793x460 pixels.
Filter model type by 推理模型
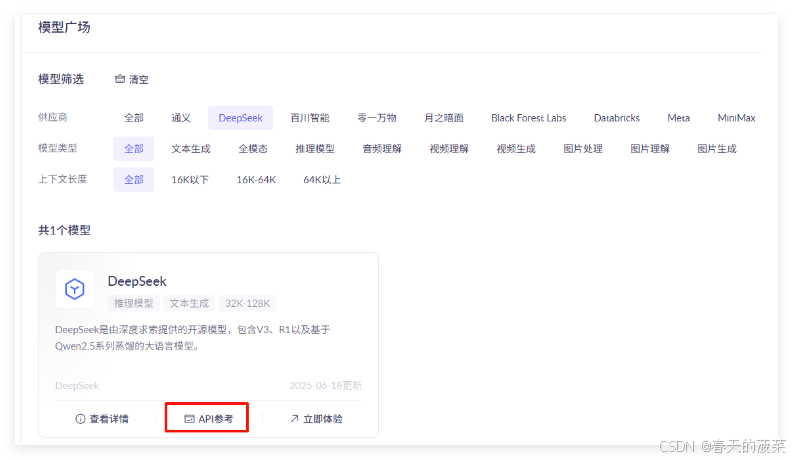click(x=315, y=149)
